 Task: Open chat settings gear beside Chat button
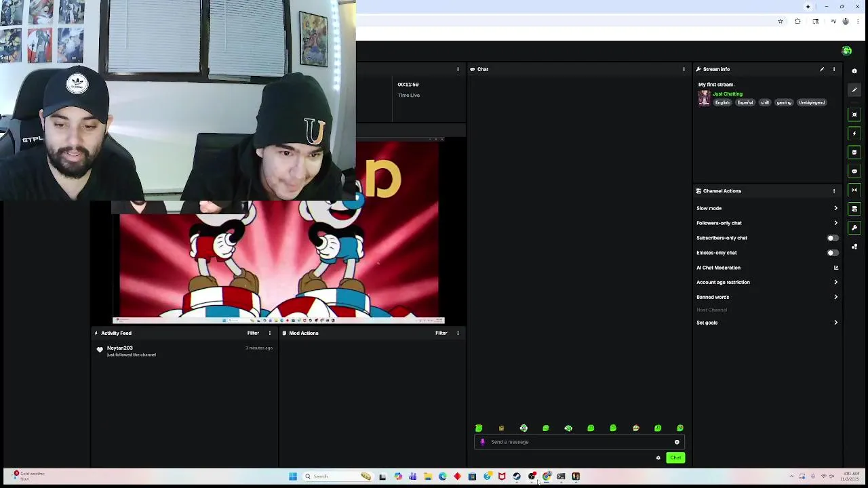click(658, 458)
